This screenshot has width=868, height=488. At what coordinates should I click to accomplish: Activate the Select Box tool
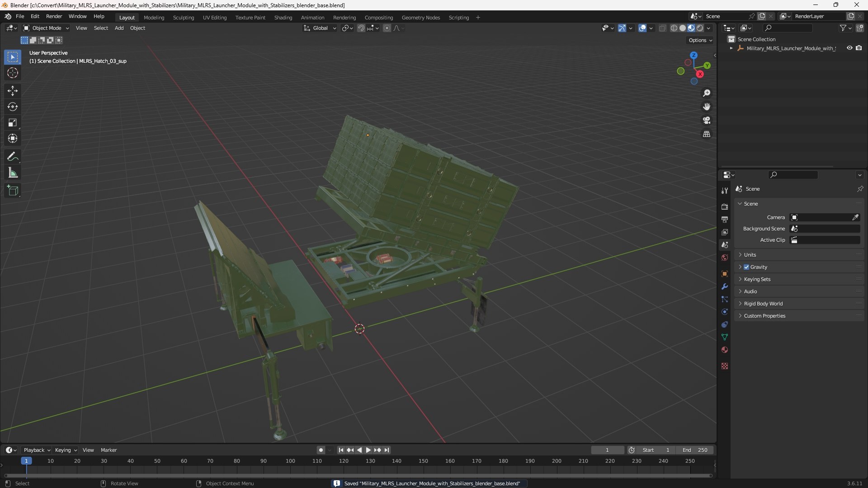point(13,57)
